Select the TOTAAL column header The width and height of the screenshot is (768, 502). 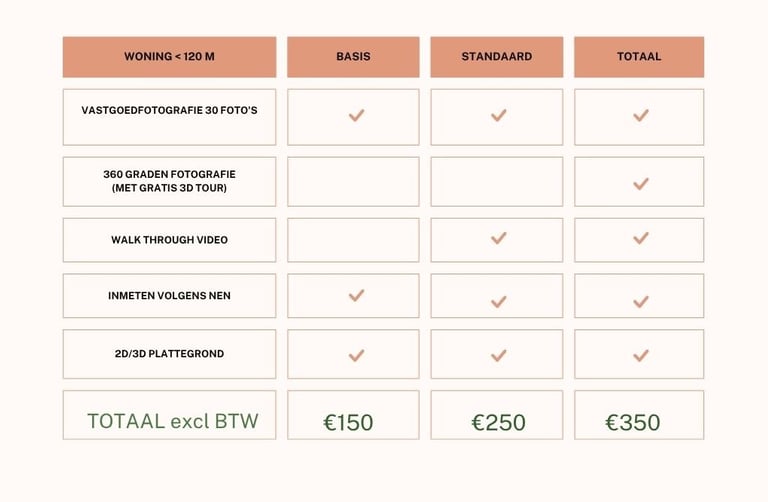click(x=639, y=57)
